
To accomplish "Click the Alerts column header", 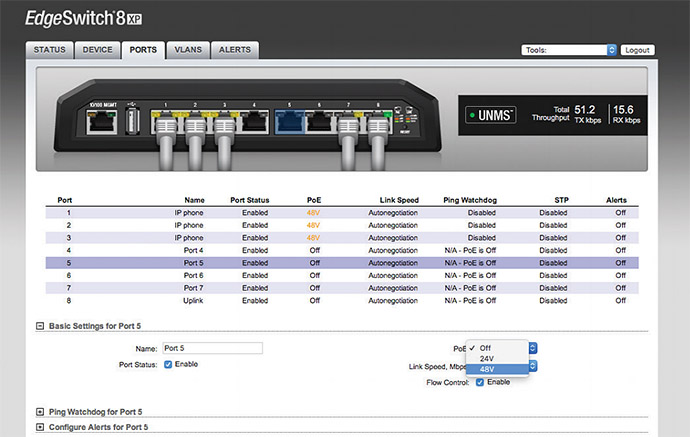I will (x=616, y=200).
